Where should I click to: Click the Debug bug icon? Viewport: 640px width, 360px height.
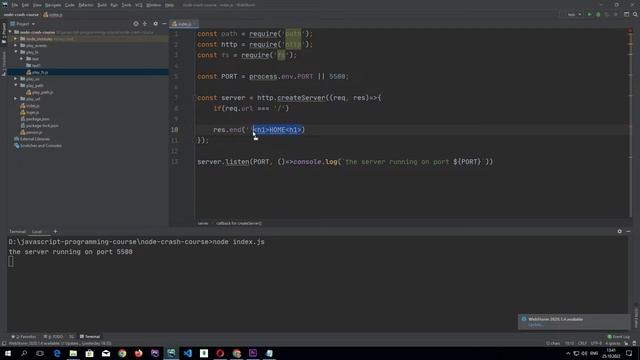(x=598, y=14)
